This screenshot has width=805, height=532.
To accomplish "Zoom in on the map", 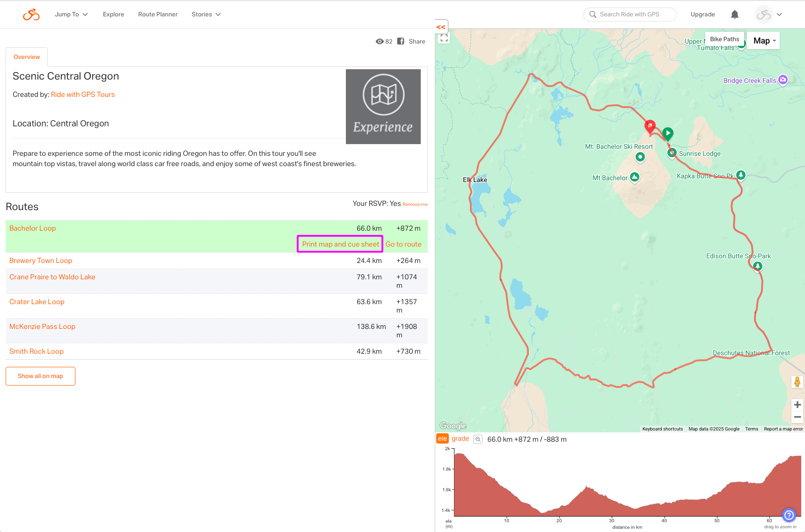I will (x=798, y=405).
